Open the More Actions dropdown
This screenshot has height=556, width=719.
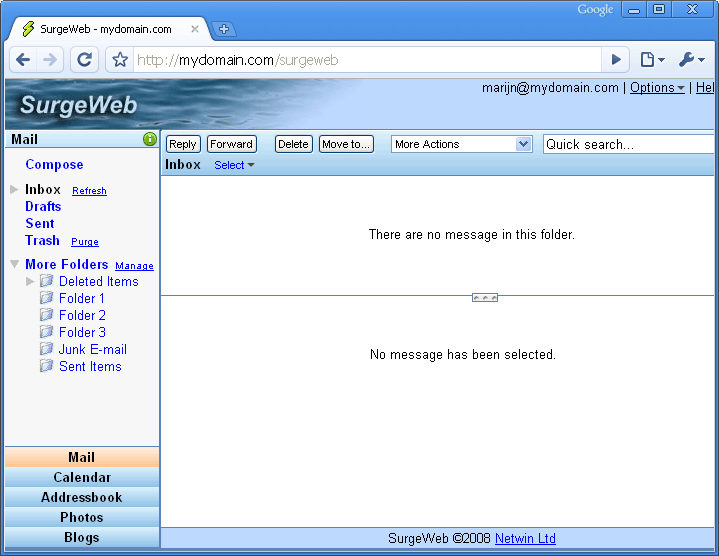pos(461,144)
